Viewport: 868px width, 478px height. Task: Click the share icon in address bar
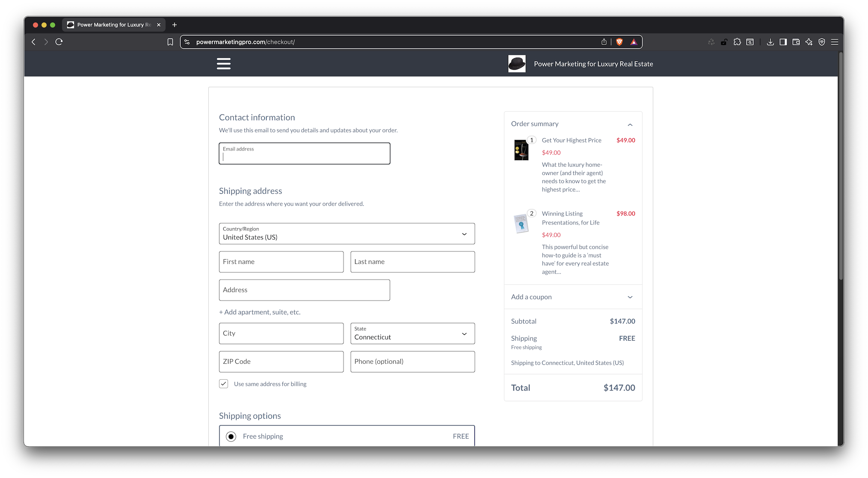pos(604,42)
